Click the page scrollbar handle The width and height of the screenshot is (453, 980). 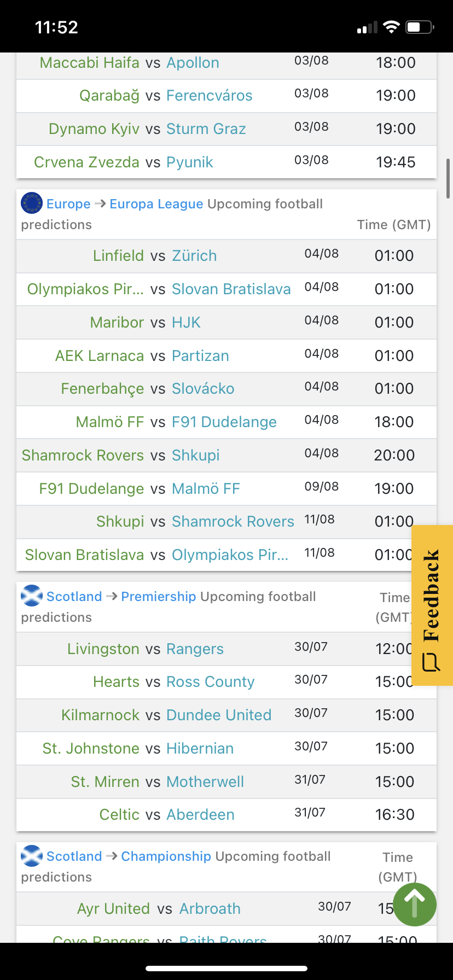449,178
